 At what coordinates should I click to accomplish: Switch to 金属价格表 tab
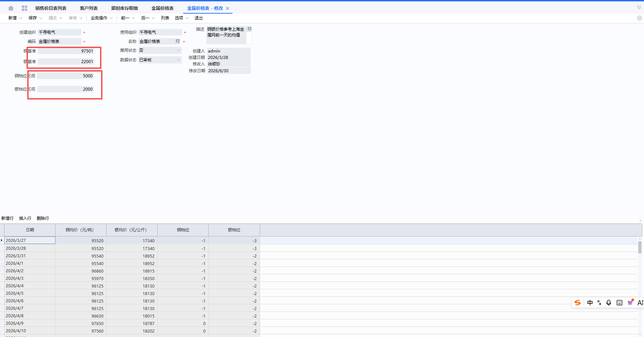pyautogui.click(x=162, y=8)
